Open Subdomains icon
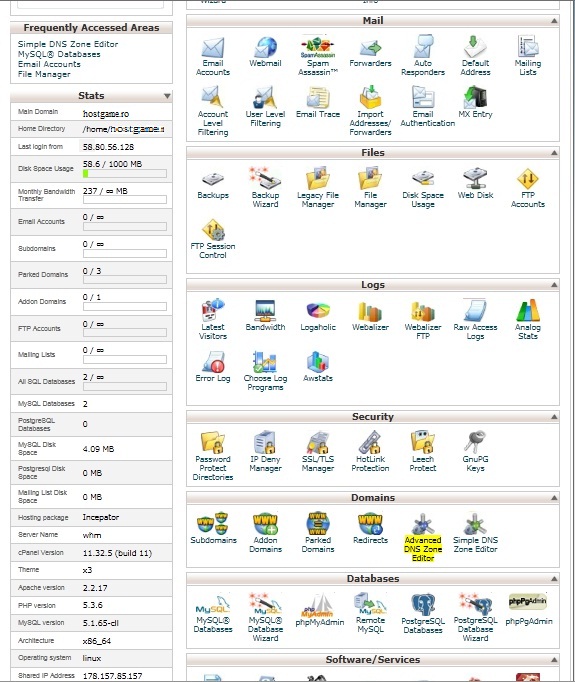 [213, 528]
